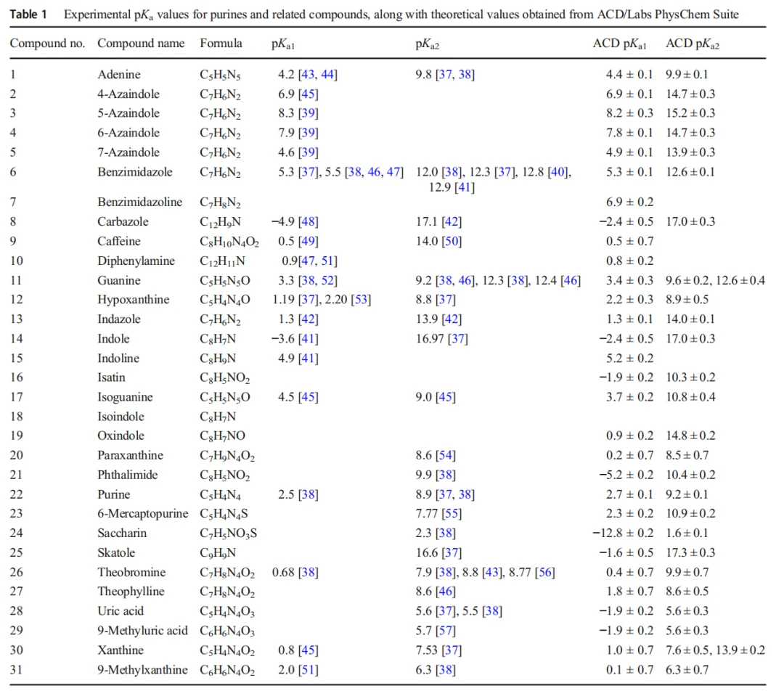The height and width of the screenshot is (691, 784).
Task: Follow reference 51 in the Diphenylamine row
Action: (327, 261)
